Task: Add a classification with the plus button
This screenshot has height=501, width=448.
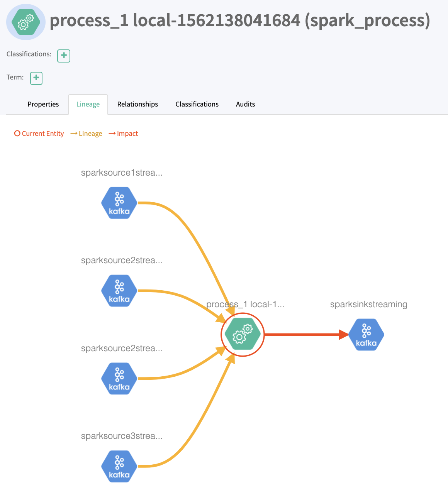Action: click(x=63, y=56)
